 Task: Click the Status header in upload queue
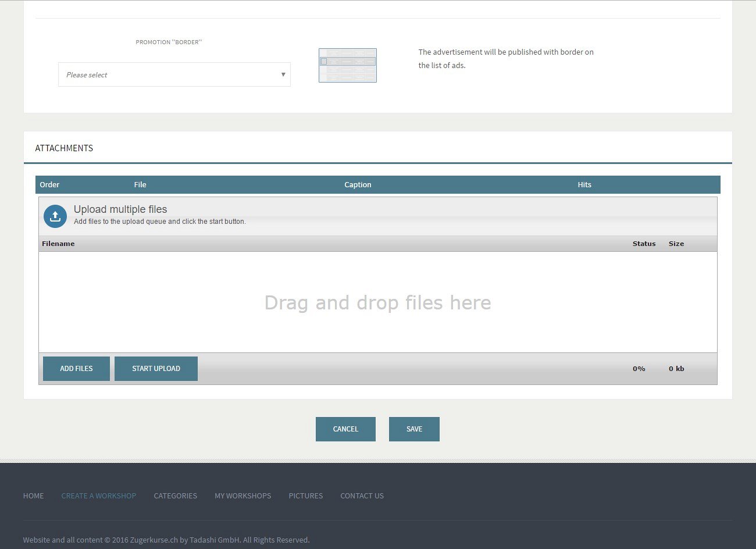(x=644, y=244)
